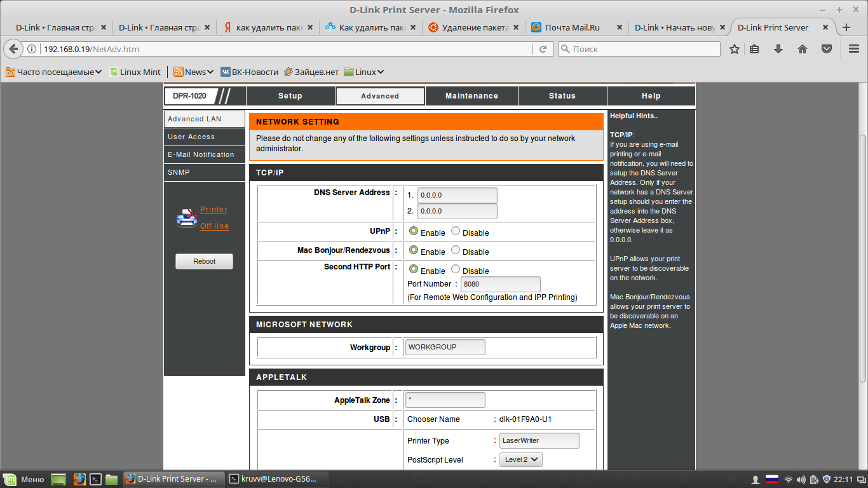Click the printer offline status icon

pos(187,218)
